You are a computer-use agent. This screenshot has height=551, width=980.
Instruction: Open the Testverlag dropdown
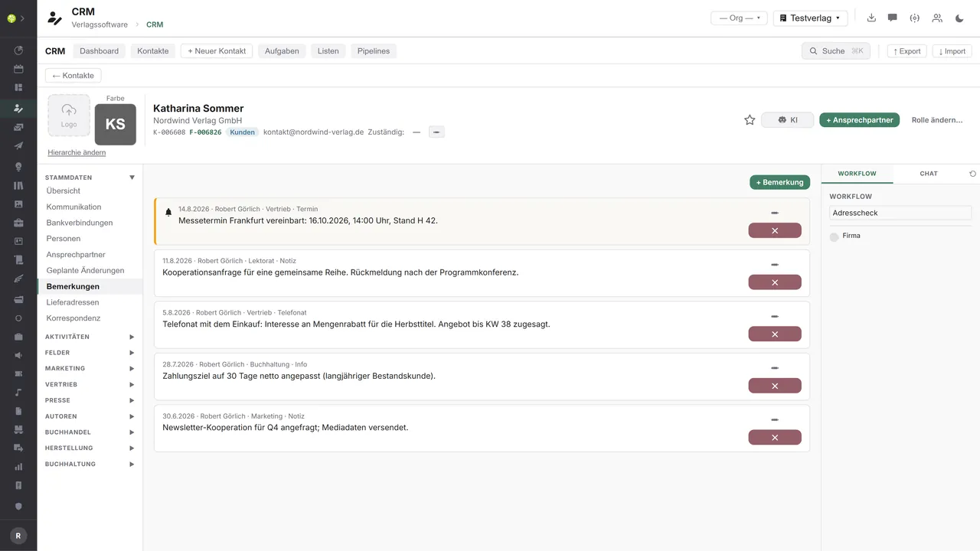tap(810, 18)
